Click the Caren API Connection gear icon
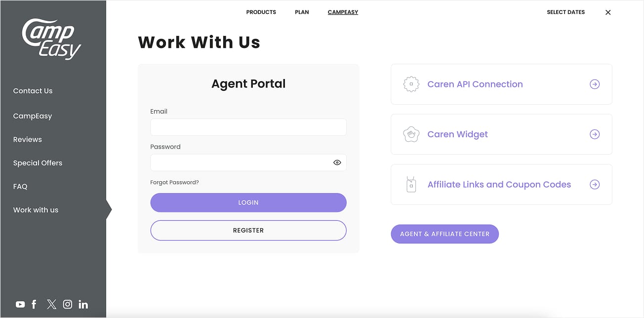This screenshot has width=644, height=318. tap(411, 84)
